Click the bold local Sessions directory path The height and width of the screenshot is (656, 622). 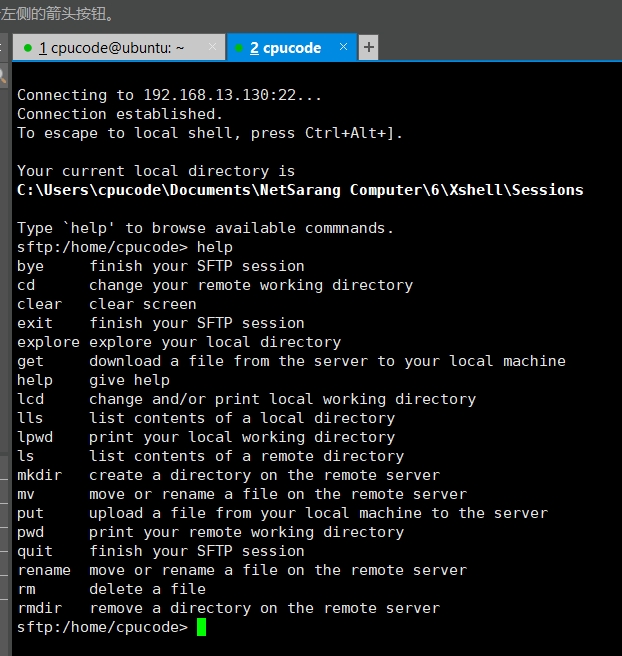pyautogui.click(x=300, y=190)
